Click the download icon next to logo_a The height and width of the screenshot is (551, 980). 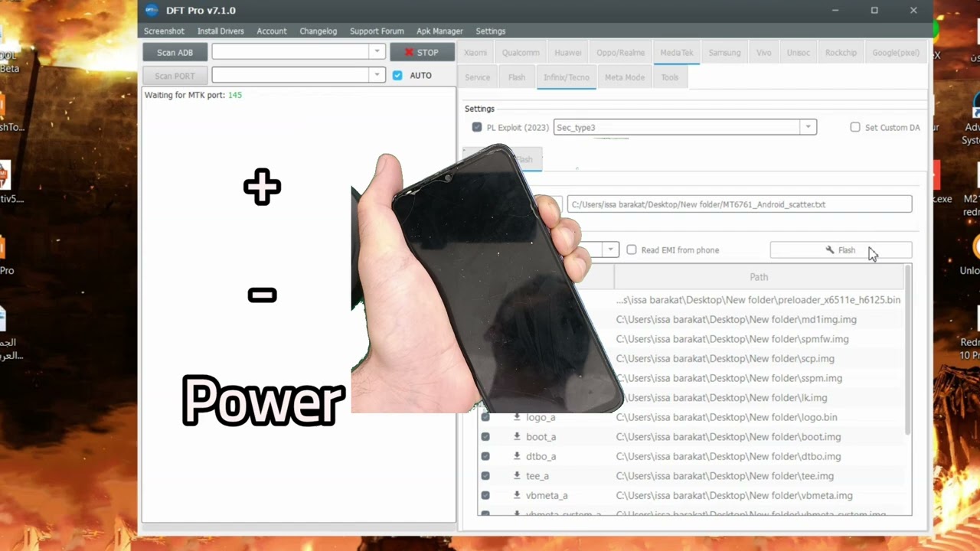pos(517,417)
